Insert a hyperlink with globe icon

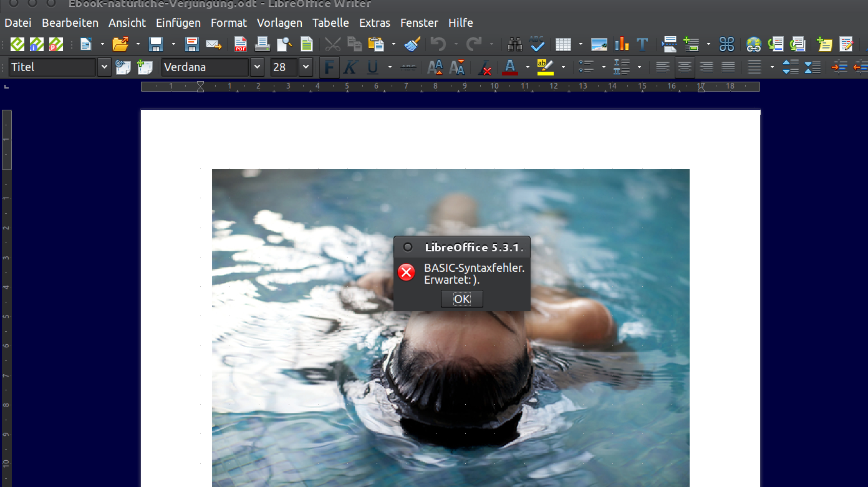754,44
